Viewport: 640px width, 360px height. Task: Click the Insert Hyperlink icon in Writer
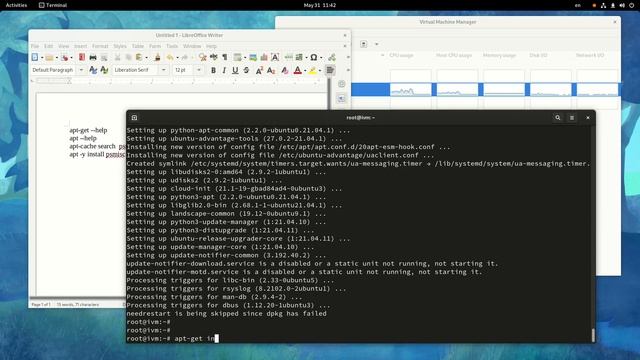pos(332,58)
